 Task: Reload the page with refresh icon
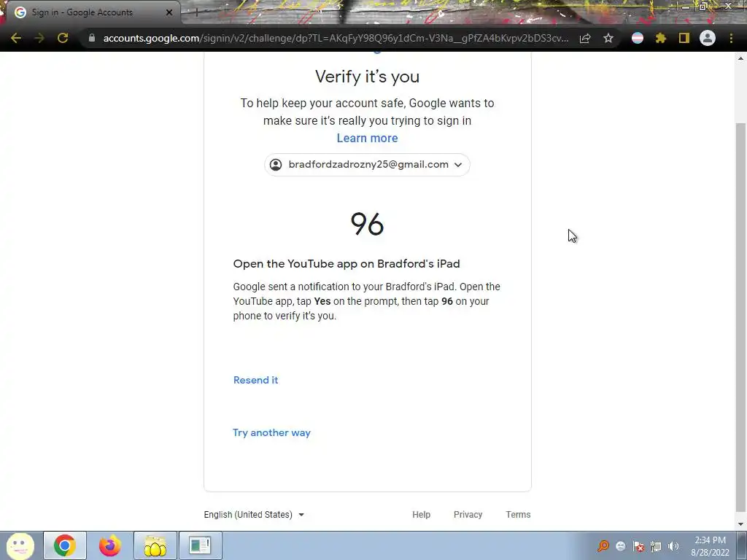click(x=63, y=38)
